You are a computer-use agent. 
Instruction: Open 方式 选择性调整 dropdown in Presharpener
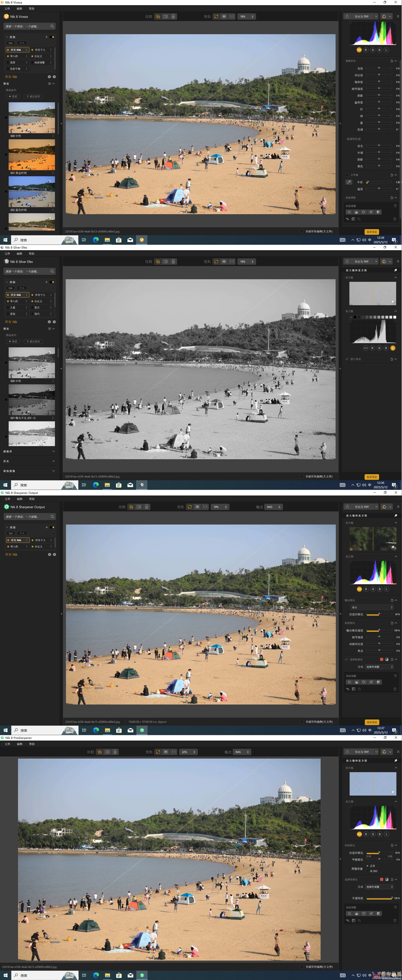tap(379, 887)
